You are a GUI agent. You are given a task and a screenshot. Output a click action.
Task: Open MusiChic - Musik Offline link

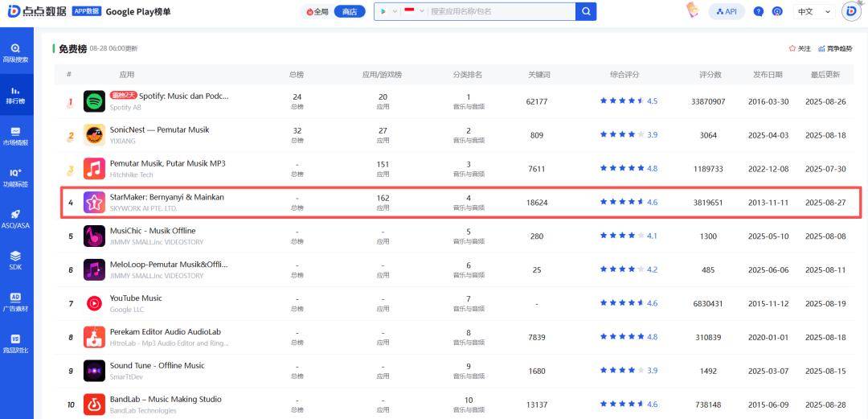152,231
